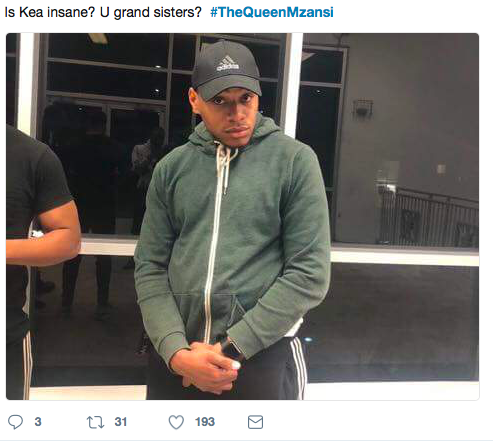Click the retweet count showing 31
493x444 pixels.
pyautogui.click(x=121, y=422)
